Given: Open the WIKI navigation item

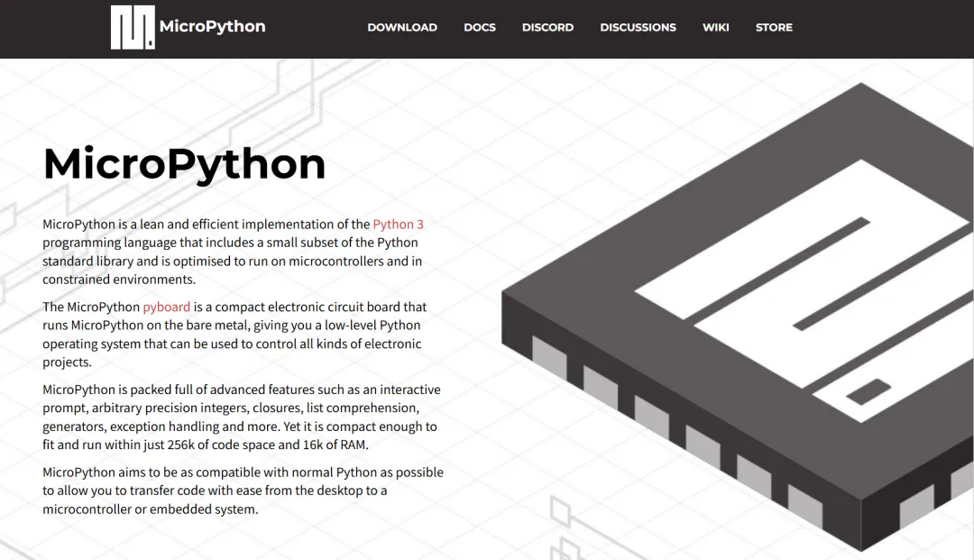Looking at the screenshot, I should 715,27.
